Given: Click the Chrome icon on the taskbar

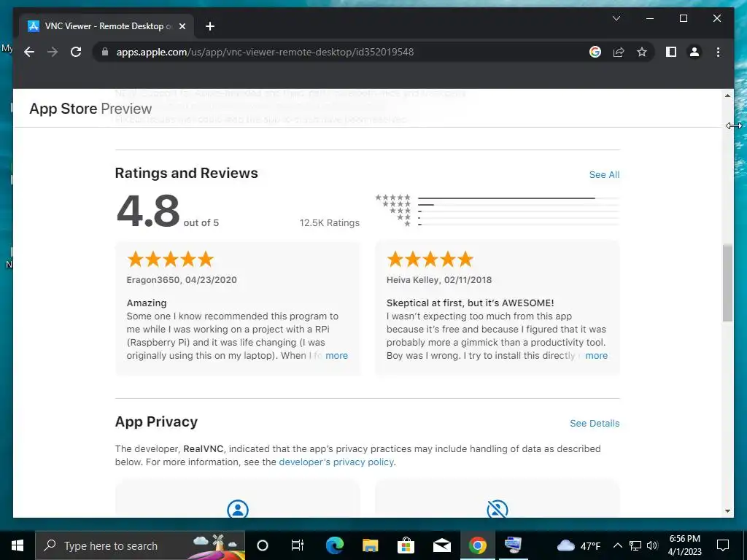Looking at the screenshot, I should click(x=477, y=545).
